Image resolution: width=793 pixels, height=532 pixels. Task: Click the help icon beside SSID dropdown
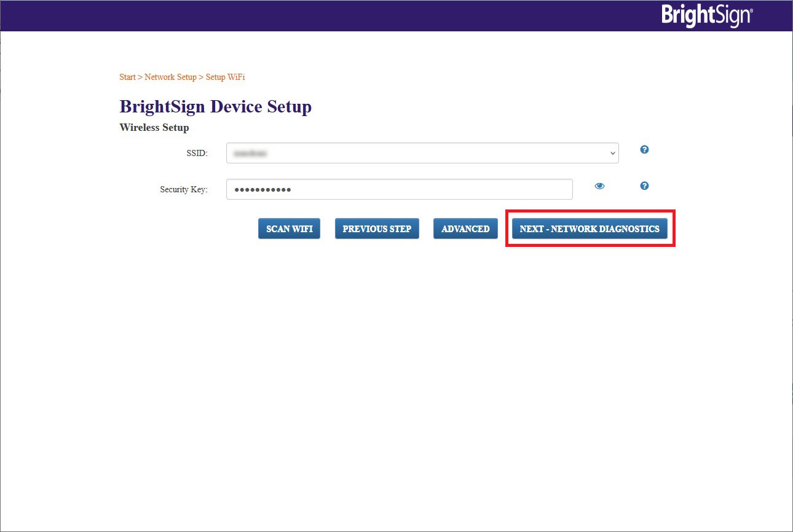pyautogui.click(x=644, y=149)
